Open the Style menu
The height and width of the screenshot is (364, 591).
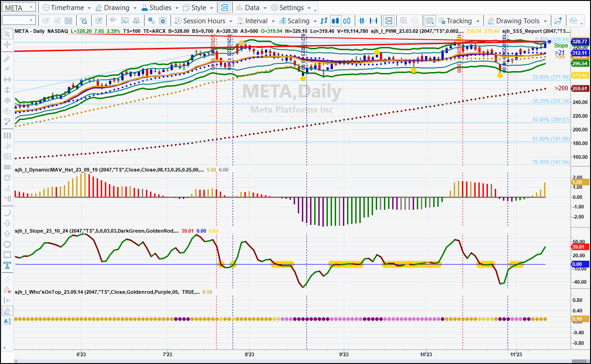click(198, 8)
